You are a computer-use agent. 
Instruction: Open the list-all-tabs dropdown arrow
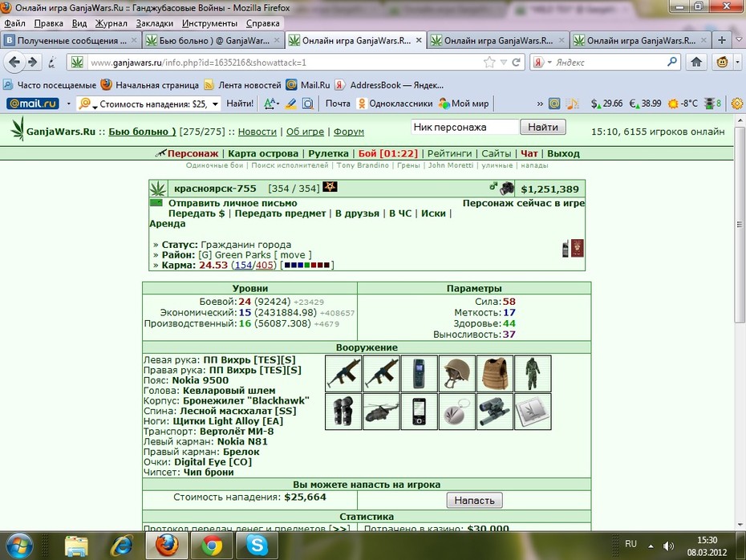tap(740, 40)
